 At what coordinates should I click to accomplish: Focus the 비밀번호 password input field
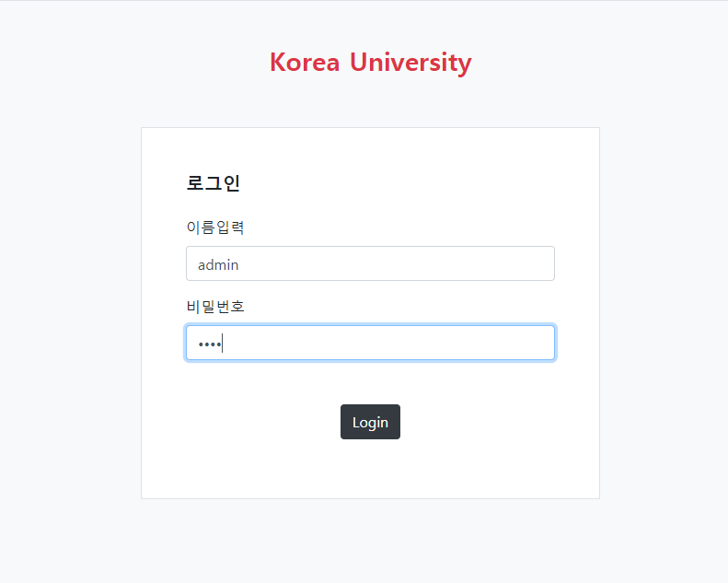pyautogui.click(x=370, y=343)
